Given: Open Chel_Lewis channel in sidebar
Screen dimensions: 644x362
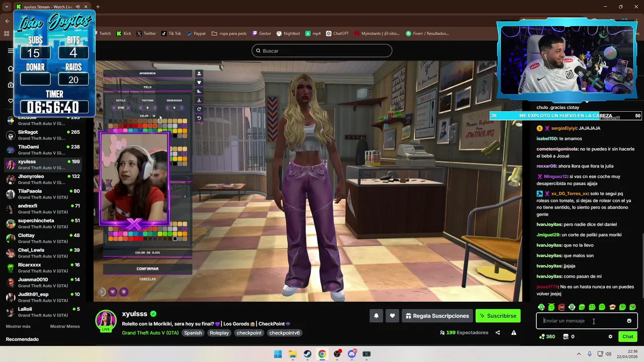Looking at the screenshot, I should (x=42, y=253).
